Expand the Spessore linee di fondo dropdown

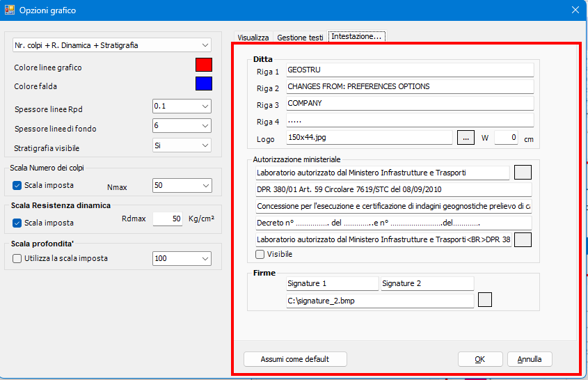(182, 126)
